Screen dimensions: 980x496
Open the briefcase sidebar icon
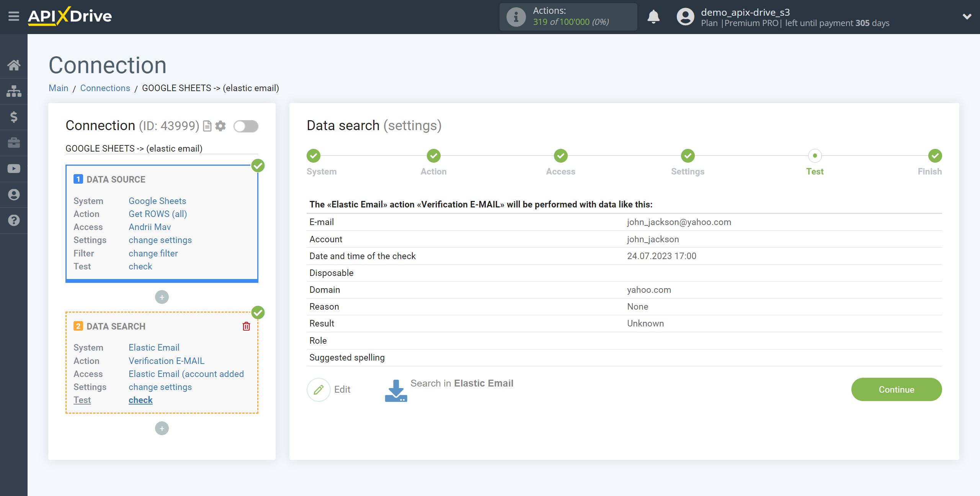(14, 143)
